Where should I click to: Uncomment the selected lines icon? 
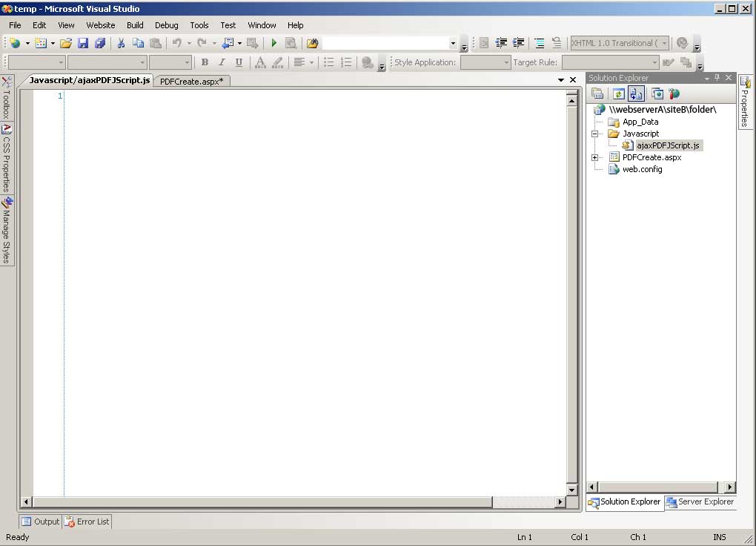557,43
